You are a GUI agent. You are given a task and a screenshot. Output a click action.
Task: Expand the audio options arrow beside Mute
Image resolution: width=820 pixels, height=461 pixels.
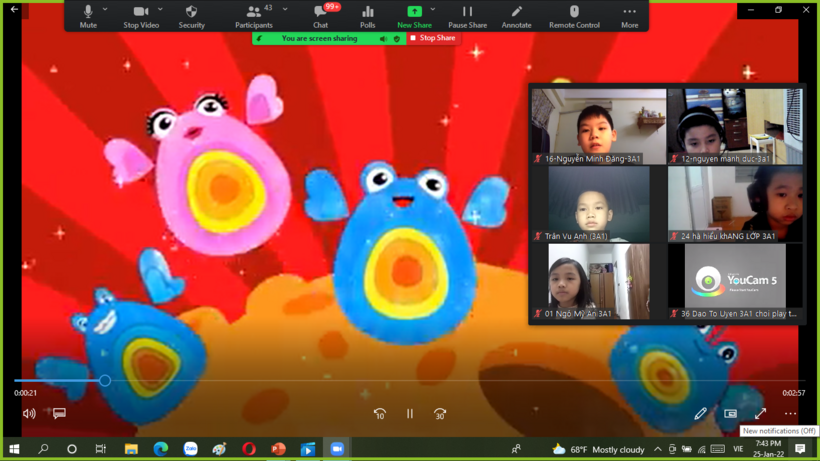pyautogui.click(x=105, y=10)
